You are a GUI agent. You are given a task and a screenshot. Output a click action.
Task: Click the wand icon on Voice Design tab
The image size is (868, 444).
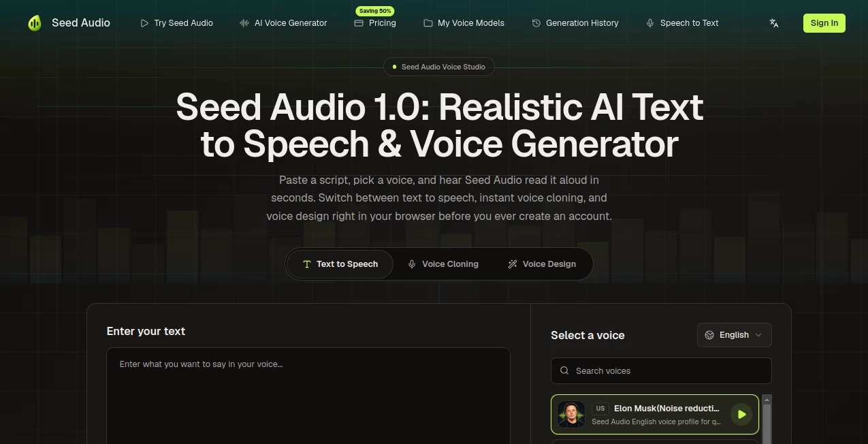(513, 264)
